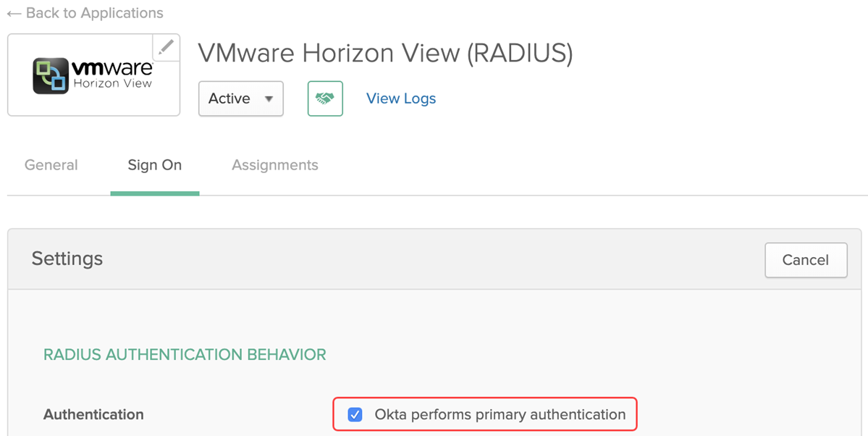Click the Settings panel heading

(x=67, y=259)
